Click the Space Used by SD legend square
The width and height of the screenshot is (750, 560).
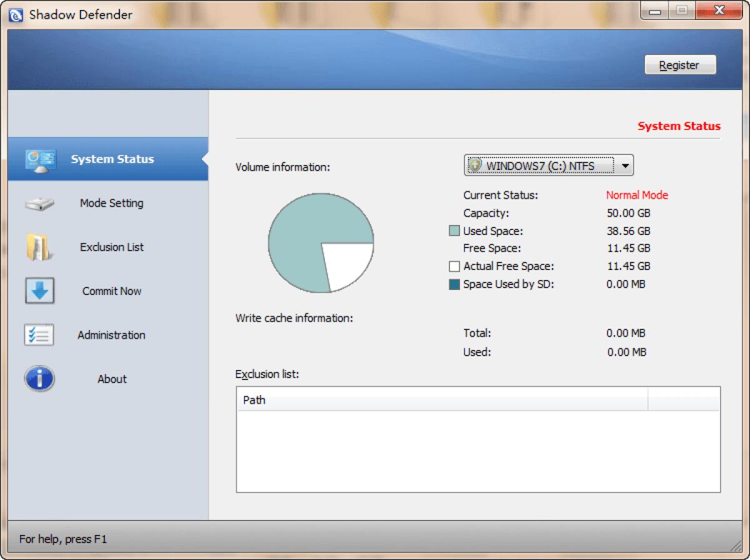[454, 284]
